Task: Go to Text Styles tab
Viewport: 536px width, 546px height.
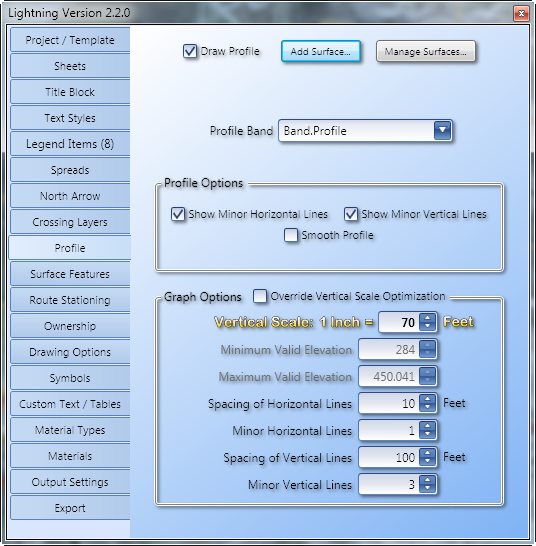Action: (70, 118)
